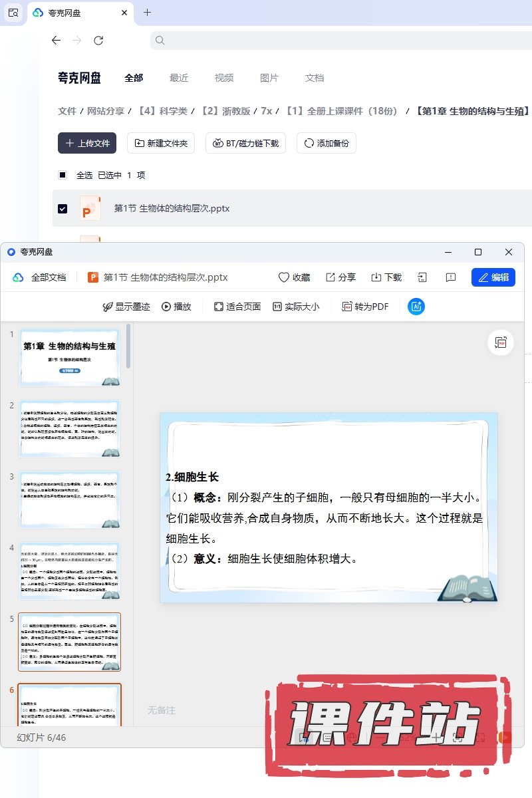Click 实际大小 actual size icon

277,307
